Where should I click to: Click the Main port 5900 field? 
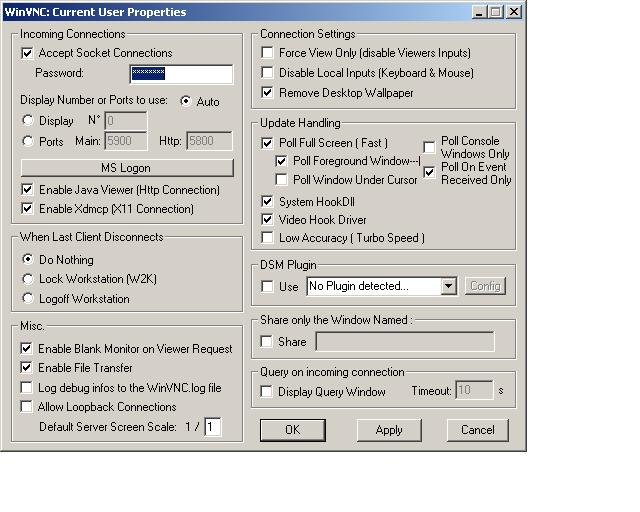126,141
